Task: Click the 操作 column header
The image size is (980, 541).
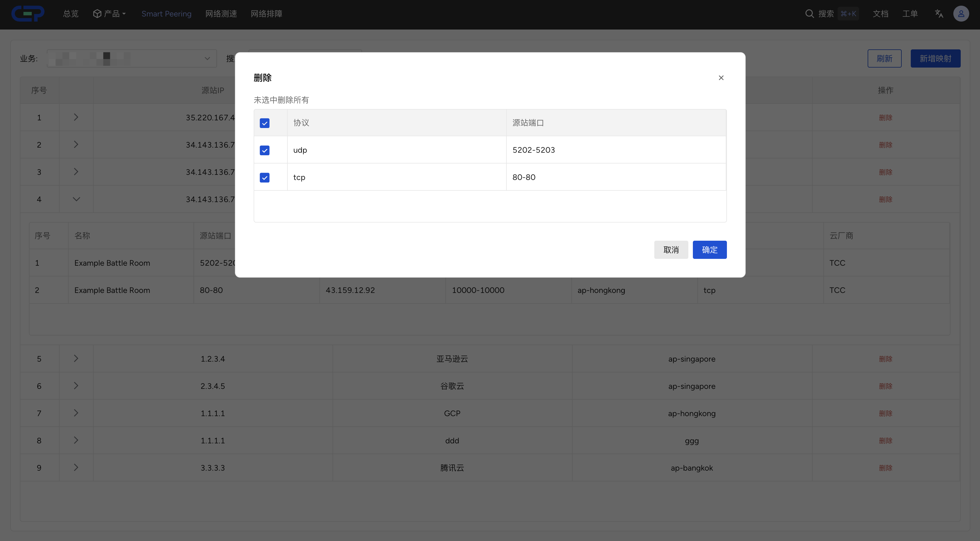Action: pyautogui.click(x=885, y=90)
